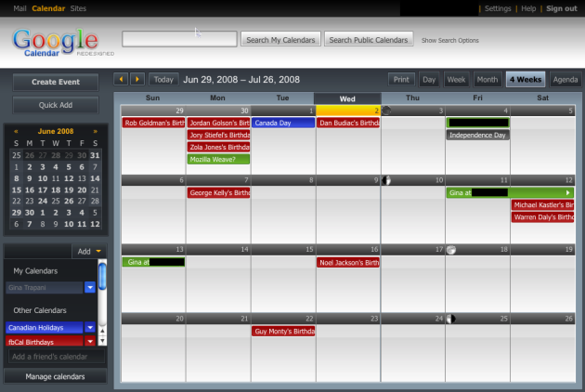The width and height of the screenshot is (585, 392).
Task: Open Zola Jones's Birthday event
Action: pos(218,147)
